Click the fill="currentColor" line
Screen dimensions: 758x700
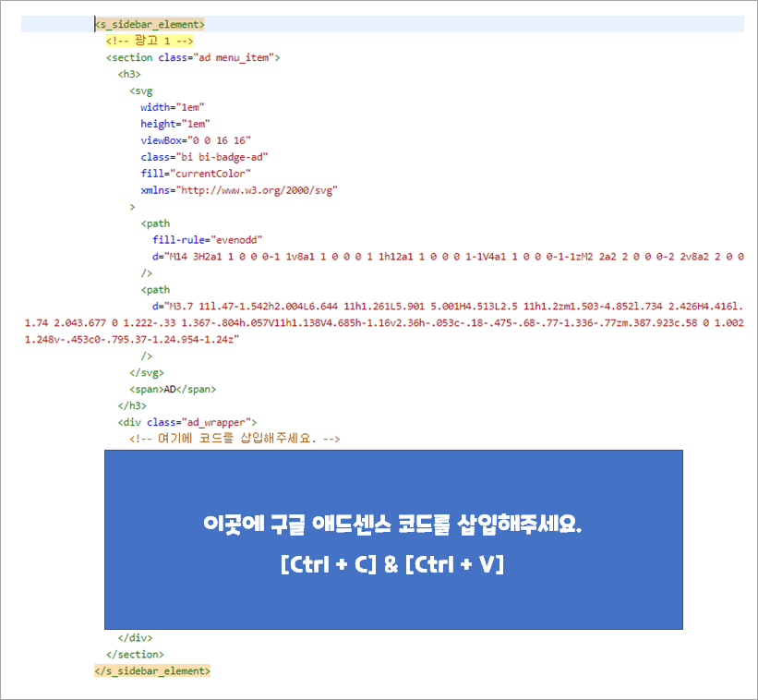pyautogui.click(x=196, y=174)
